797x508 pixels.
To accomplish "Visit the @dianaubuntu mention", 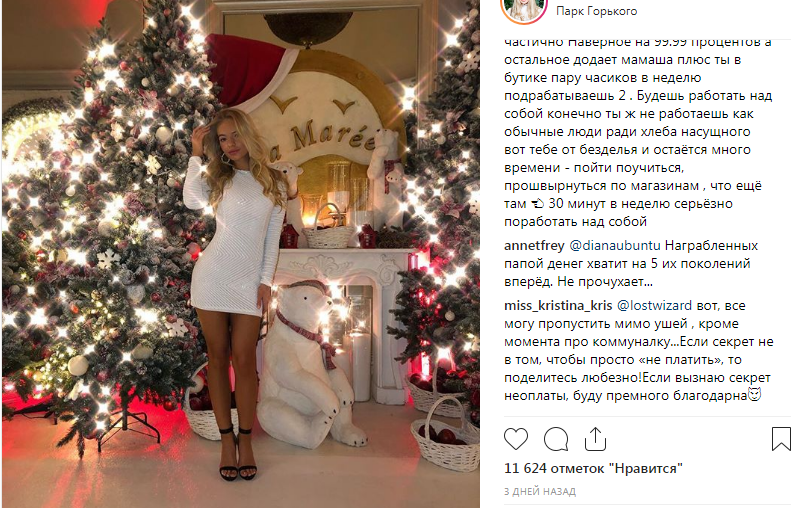I will pyautogui.click(x=615, y=246).
